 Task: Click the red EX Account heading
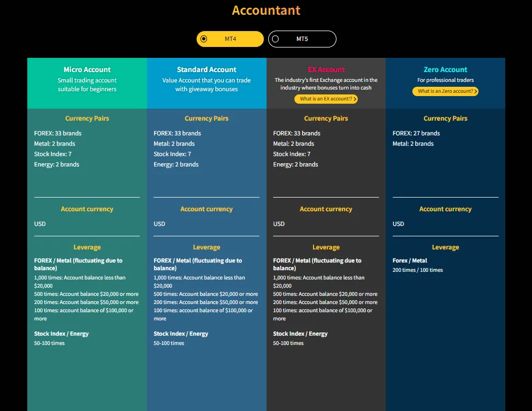coord(326,70)
